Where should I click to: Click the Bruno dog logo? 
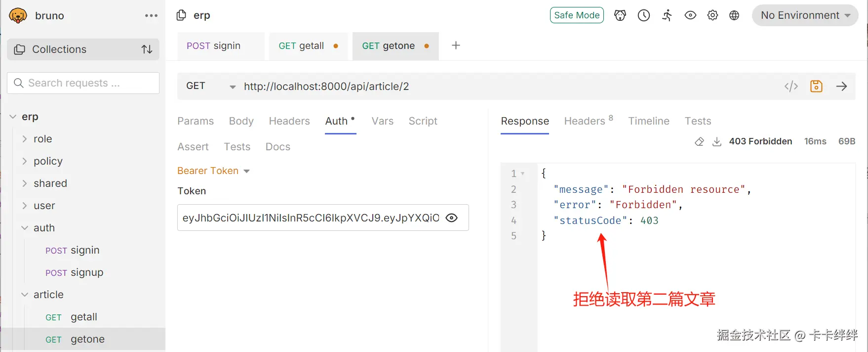coord(18,15)
